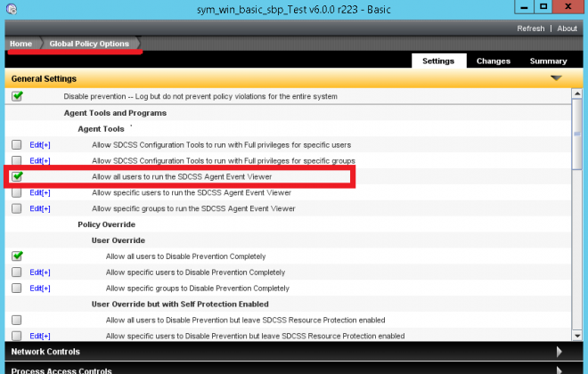Collapse the General Settings section arrow
This screenshot has width=588, height=374.
(556, 78)
